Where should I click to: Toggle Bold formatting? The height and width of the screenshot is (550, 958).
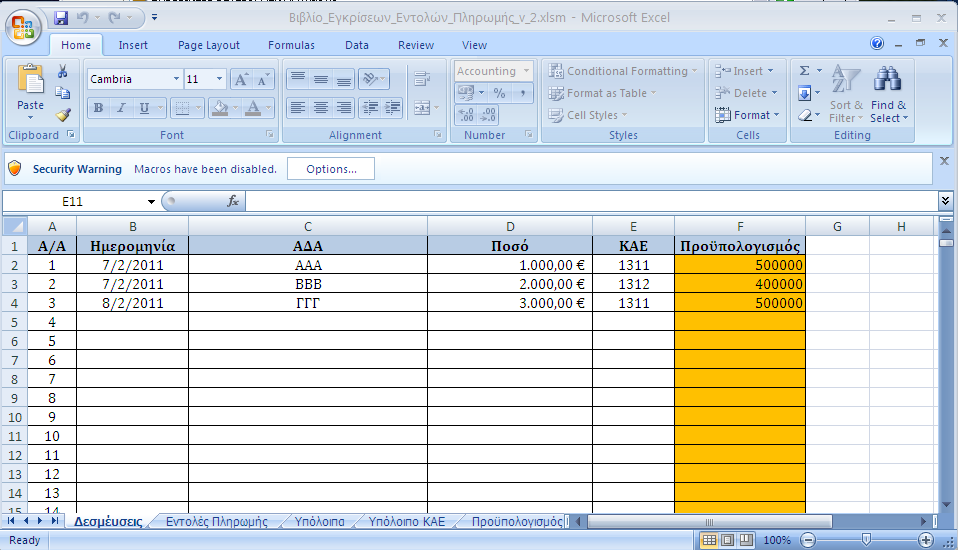98,108
